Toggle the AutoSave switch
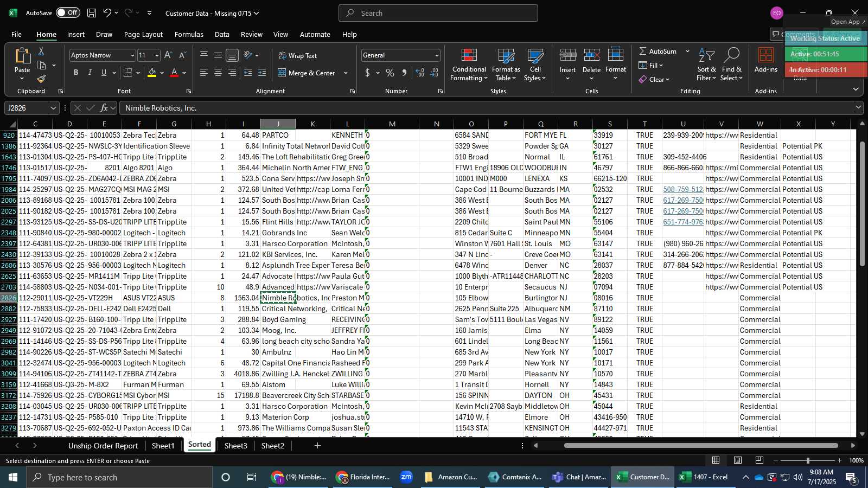868x488 pixels. [x=68, y=12]
